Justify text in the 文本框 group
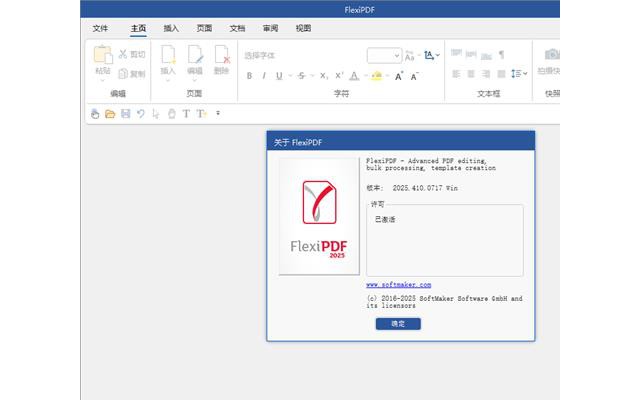 tap(501, 74)
